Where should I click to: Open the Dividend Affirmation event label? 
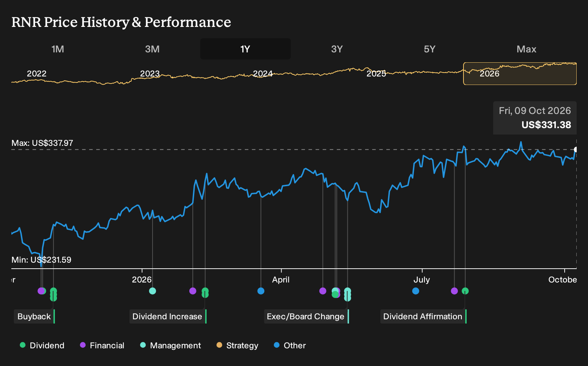point(423,316)
